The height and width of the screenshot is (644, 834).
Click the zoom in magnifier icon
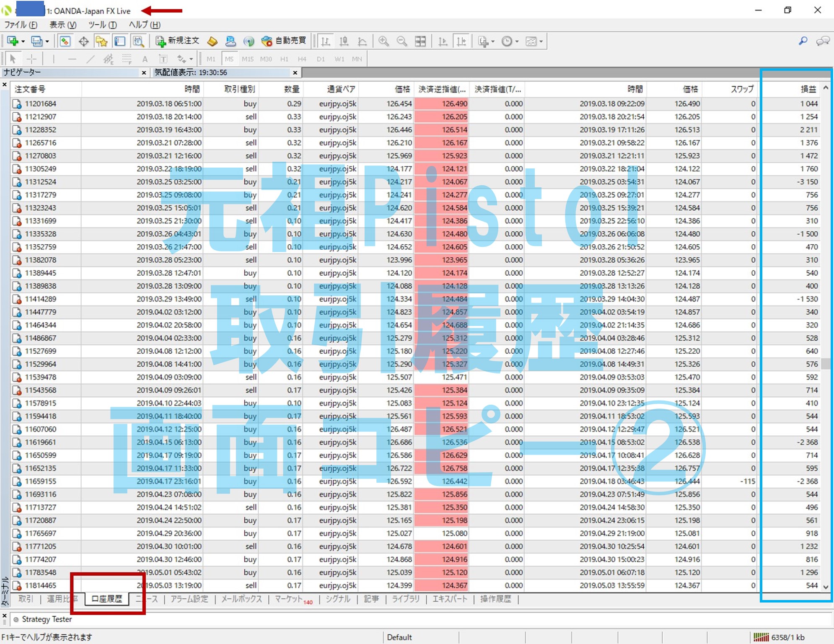point(383,41)
